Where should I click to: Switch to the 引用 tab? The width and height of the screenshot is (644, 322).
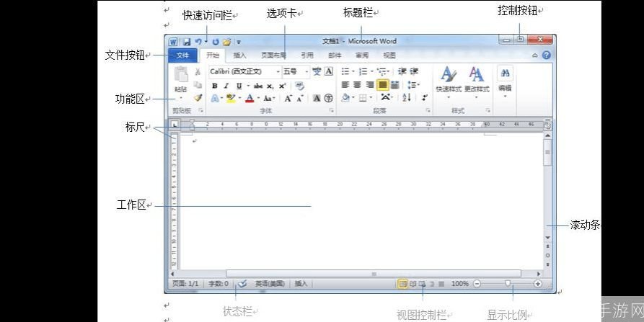[x=307, y=55]
